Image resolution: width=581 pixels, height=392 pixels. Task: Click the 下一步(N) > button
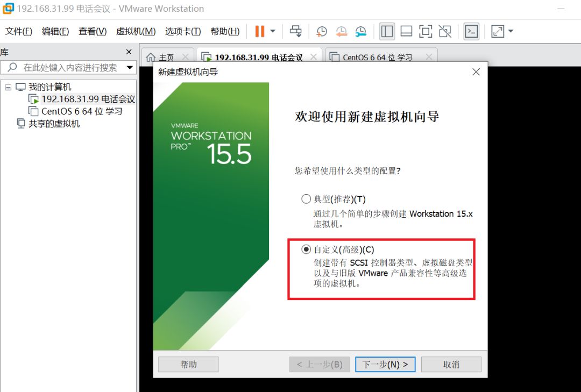point(385,365)
